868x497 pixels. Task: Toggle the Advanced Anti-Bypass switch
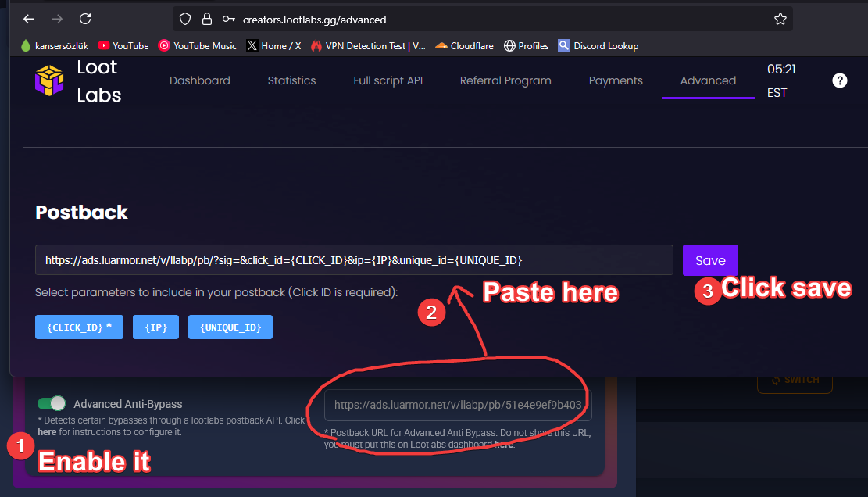coord(52,403)
